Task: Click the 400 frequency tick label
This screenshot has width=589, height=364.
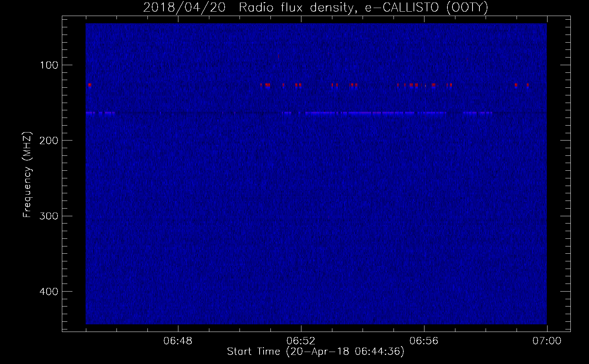Action: click(49, 292)
